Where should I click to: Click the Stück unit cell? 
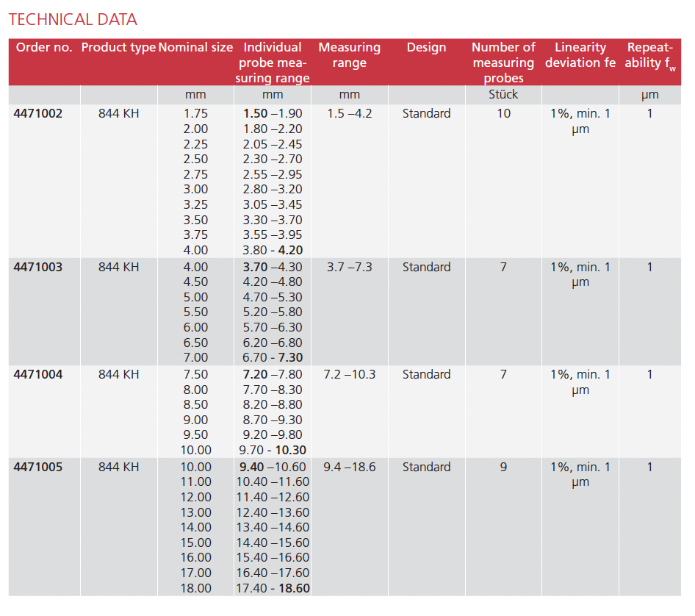point(503,95)
